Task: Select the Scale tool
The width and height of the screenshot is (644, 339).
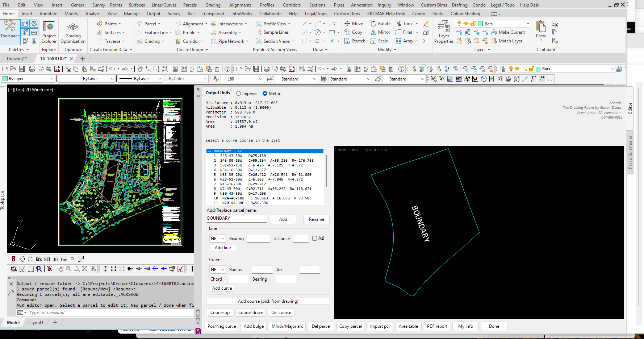Action: pyautogui.click(x=379, y=41)
